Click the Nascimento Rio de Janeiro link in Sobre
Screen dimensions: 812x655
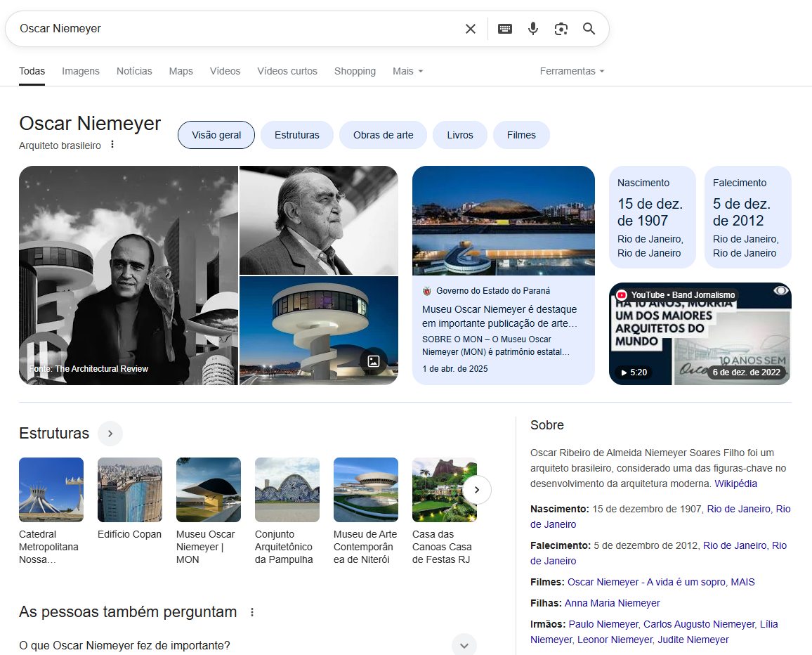[660, 517]
